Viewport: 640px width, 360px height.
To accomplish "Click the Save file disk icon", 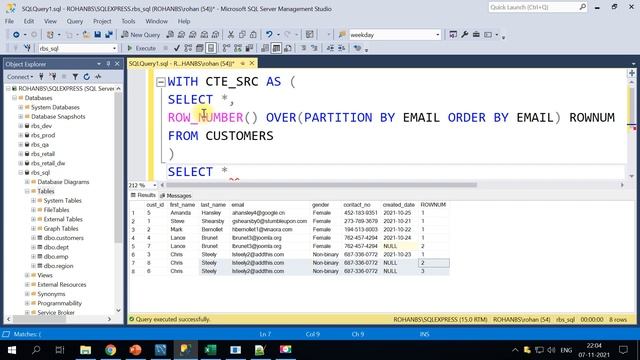I will 98,35.
